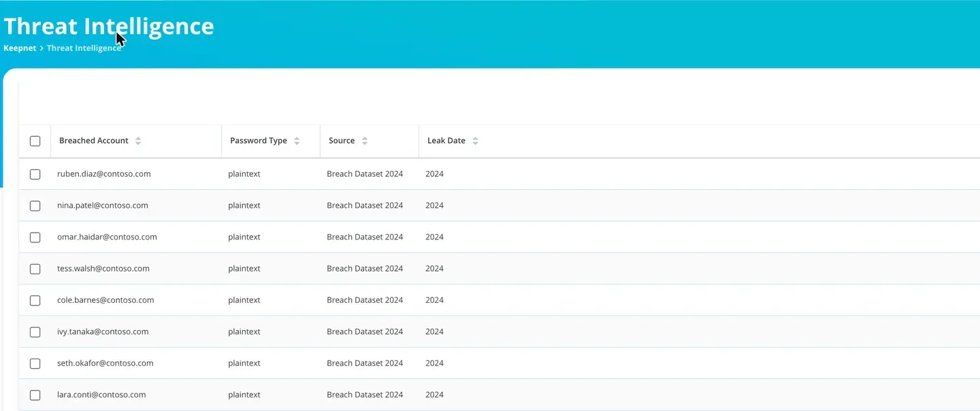The width and height of the screenshot is (980, 411).
Task: Open the Threat Intelligence breadcrumb link
Action: pyautogui.click(x=84, y=48)
